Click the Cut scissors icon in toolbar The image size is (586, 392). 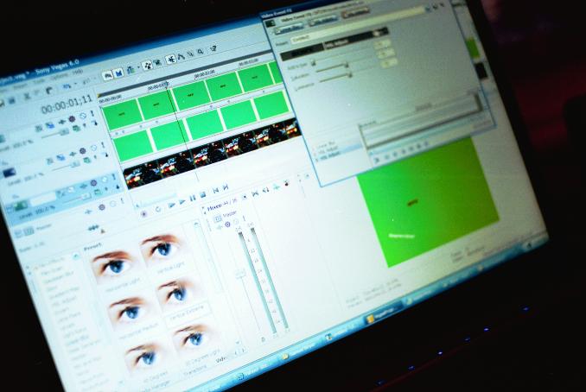click(x=27, y=97)
